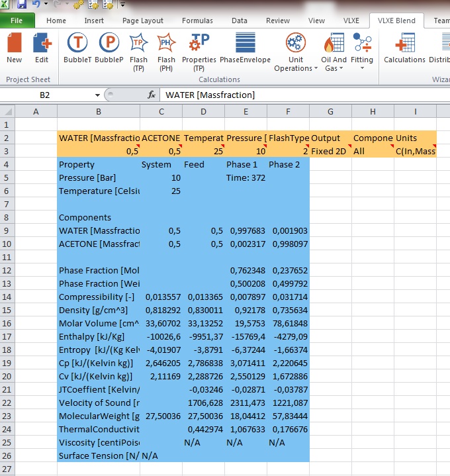This screenshot has width=450, height=476.
Task: Switch to the Data tab
Action: coord(240,21)
